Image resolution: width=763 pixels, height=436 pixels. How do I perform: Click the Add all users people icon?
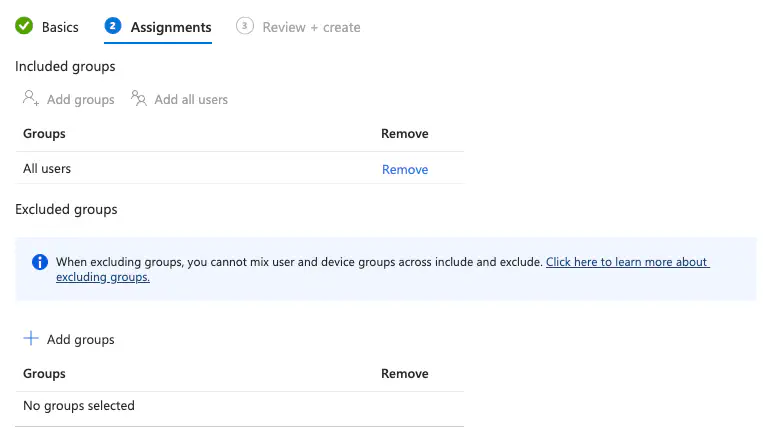click(139, 99)
